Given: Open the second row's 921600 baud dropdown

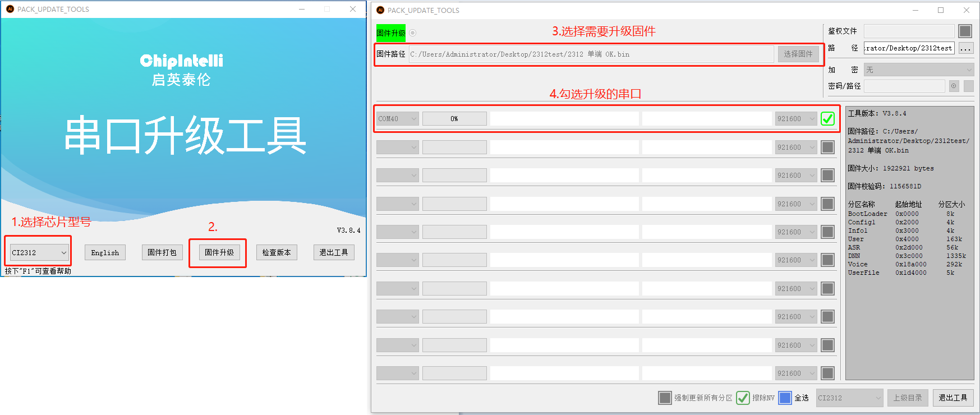Looking at the screenshot, I should point(796,147).
